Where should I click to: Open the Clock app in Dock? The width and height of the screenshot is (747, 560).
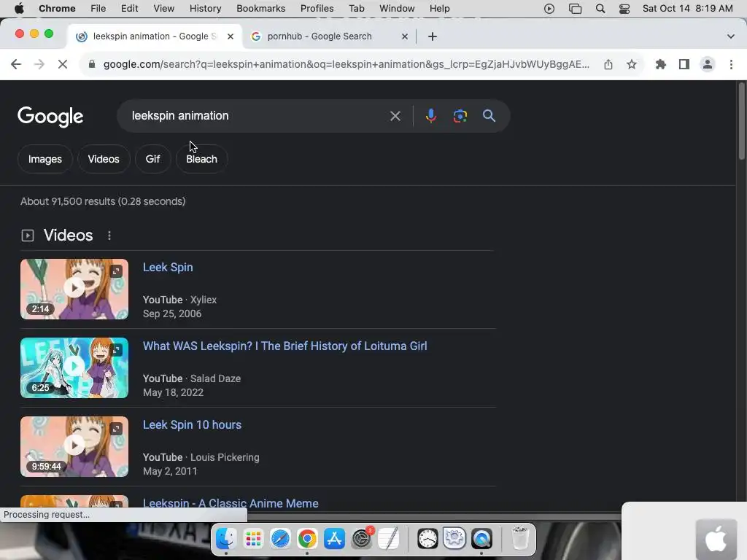click(427, 539)
